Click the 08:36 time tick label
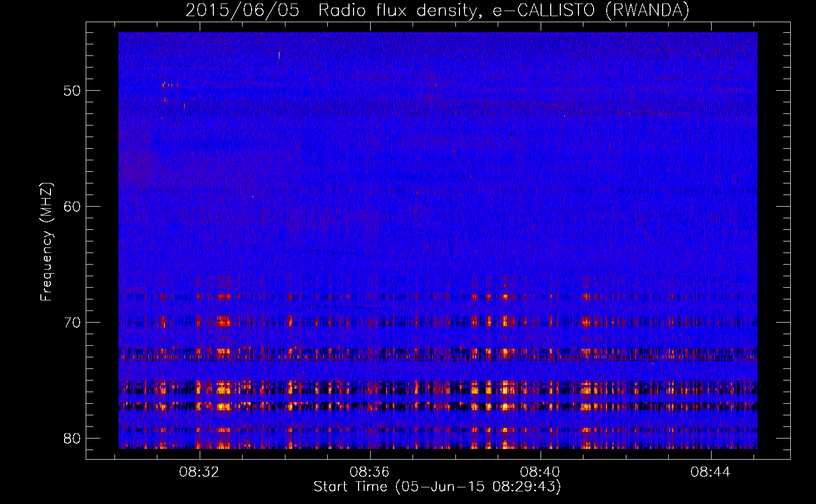The height and width of the screenshot is (504, 816). 370,472
